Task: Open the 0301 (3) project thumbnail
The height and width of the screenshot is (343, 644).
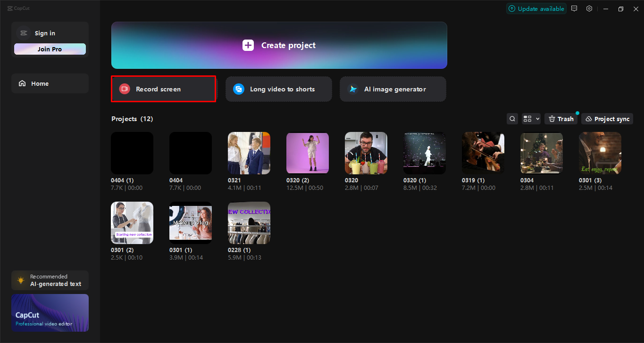Action: pyautogui.click(x=600, y=153)
